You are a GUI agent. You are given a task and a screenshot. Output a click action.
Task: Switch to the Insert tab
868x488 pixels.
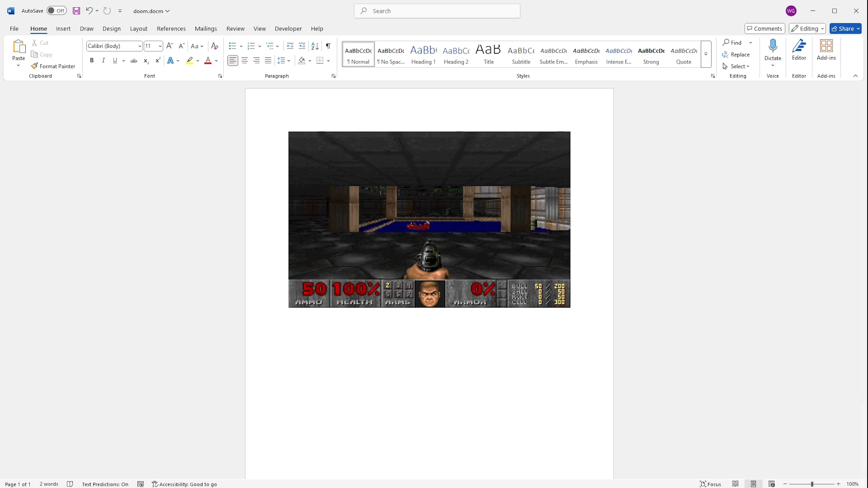[63, 29]
